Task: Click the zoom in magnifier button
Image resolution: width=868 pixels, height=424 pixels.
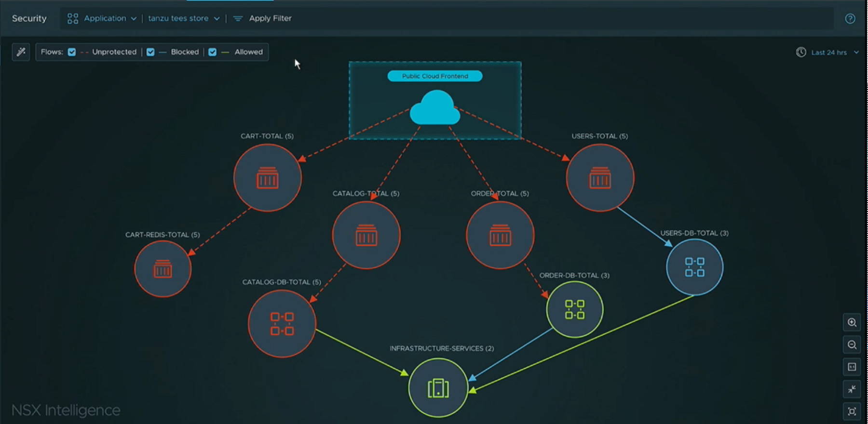Action: click(852, 322)
